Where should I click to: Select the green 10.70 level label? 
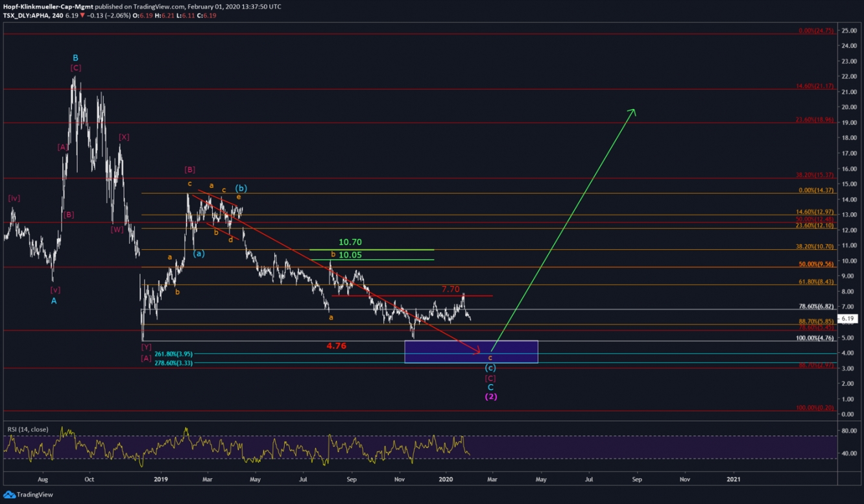(350, 242)
